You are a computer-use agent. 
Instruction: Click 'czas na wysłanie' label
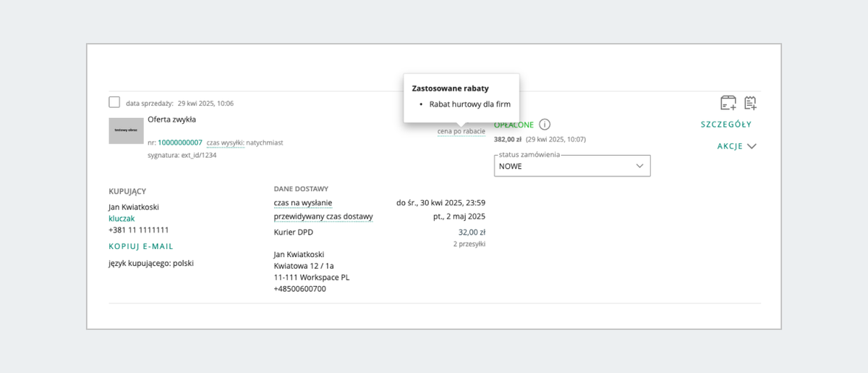(303, 203)
